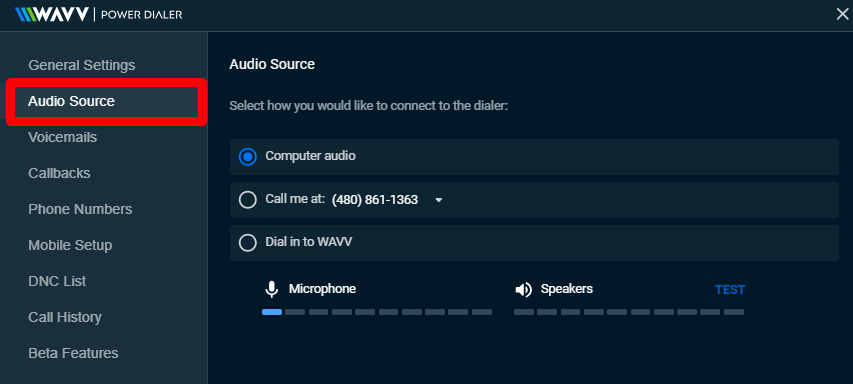Close the WAVV settings dialog
The width and height of the screenshot is (853, 384).
pyautogui.click(x=842, y=15)
